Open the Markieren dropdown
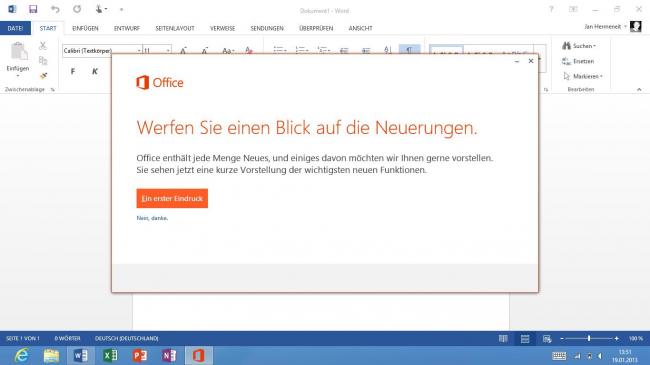 click(582, 76)
